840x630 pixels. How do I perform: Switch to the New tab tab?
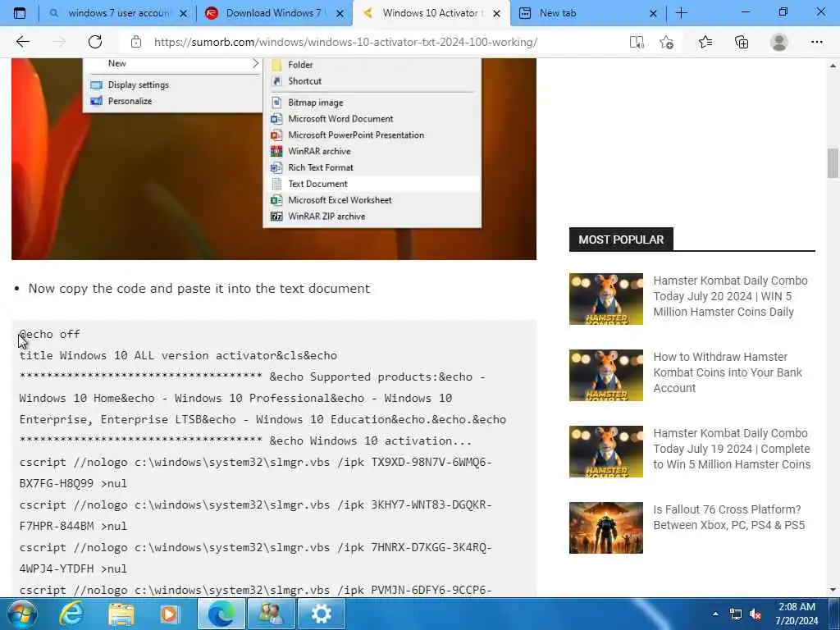tap(587, 13)
